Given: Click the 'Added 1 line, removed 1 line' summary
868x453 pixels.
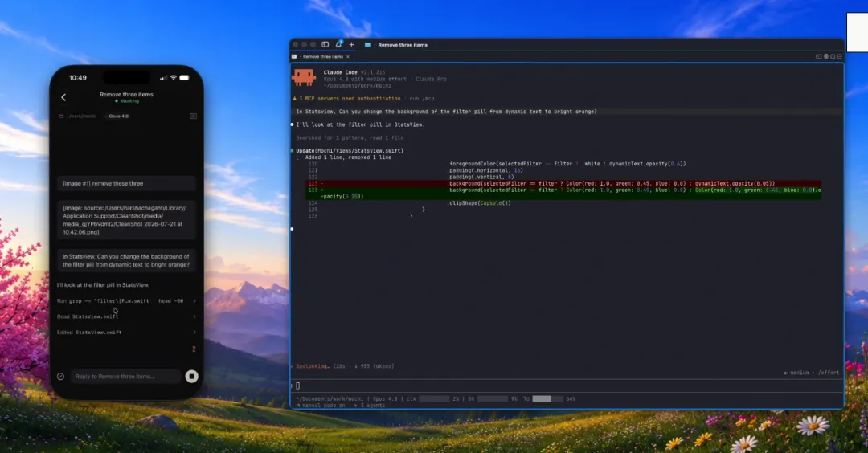Looking at the screenshot, I should (348, 157).
